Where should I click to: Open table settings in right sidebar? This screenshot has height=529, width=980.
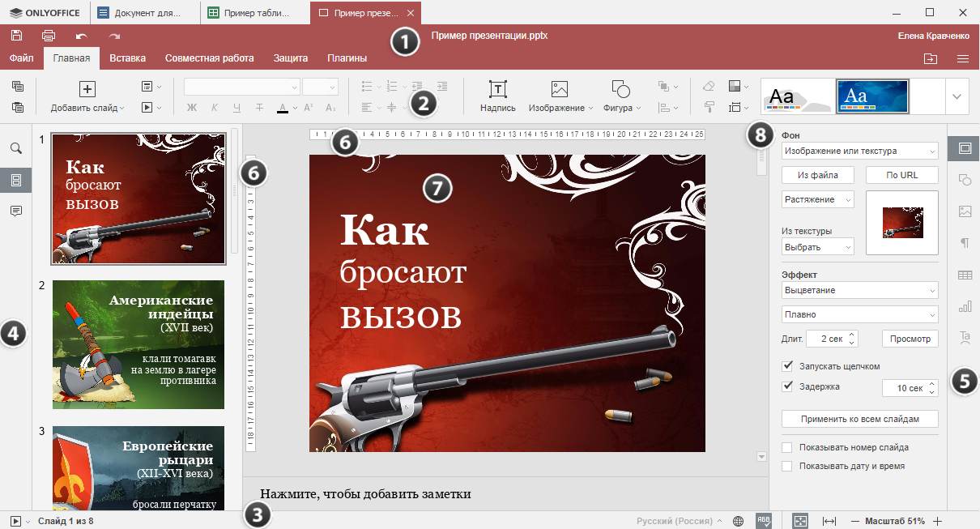pyautogui.click(x=965, y=275)
